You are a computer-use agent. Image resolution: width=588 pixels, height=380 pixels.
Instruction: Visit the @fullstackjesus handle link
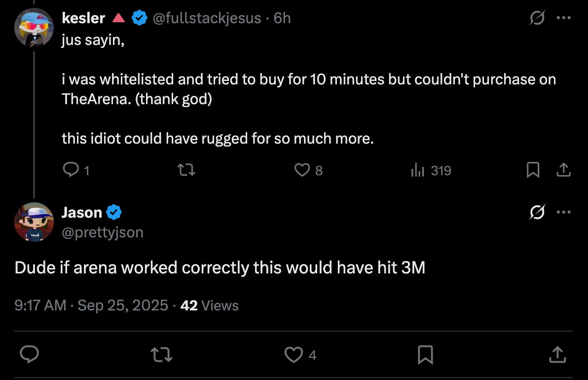pyautogui.click(x=207, y=18)
